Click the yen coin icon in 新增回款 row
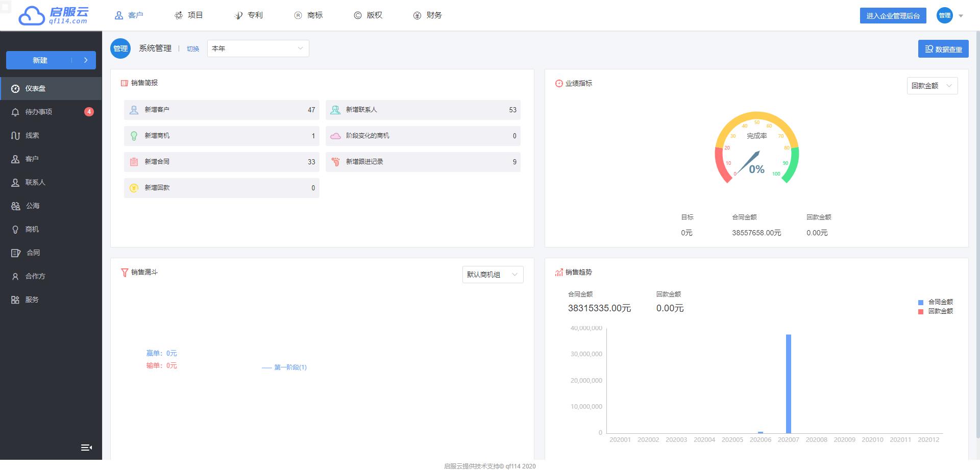980x470 pixels. pos(134,188)
